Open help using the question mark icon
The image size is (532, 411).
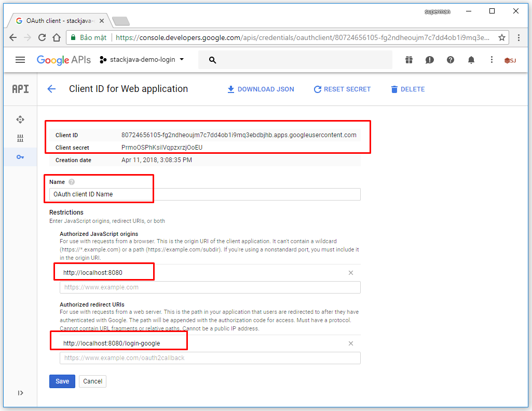click(450, 60)
